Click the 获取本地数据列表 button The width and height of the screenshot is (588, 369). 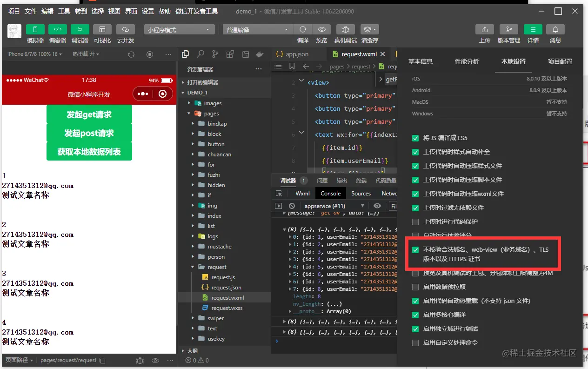pyautogui.click(x=89, y=152)
